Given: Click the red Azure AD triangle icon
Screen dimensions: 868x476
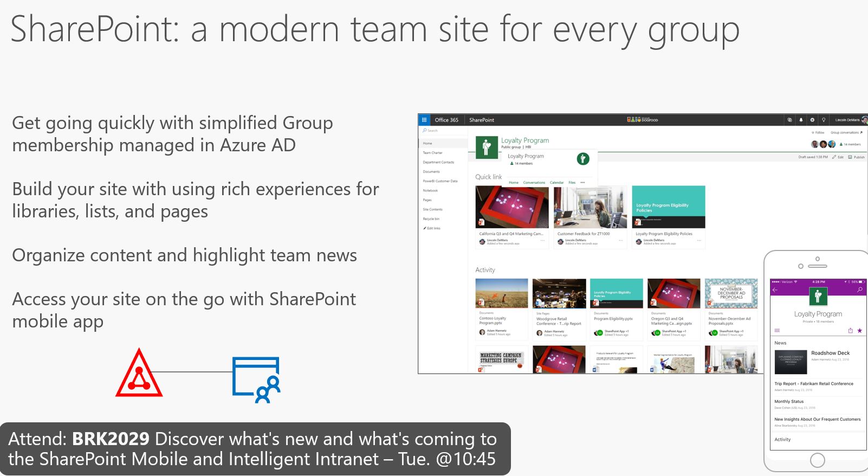Looking at the screenshot, I should tap(139, 373).
